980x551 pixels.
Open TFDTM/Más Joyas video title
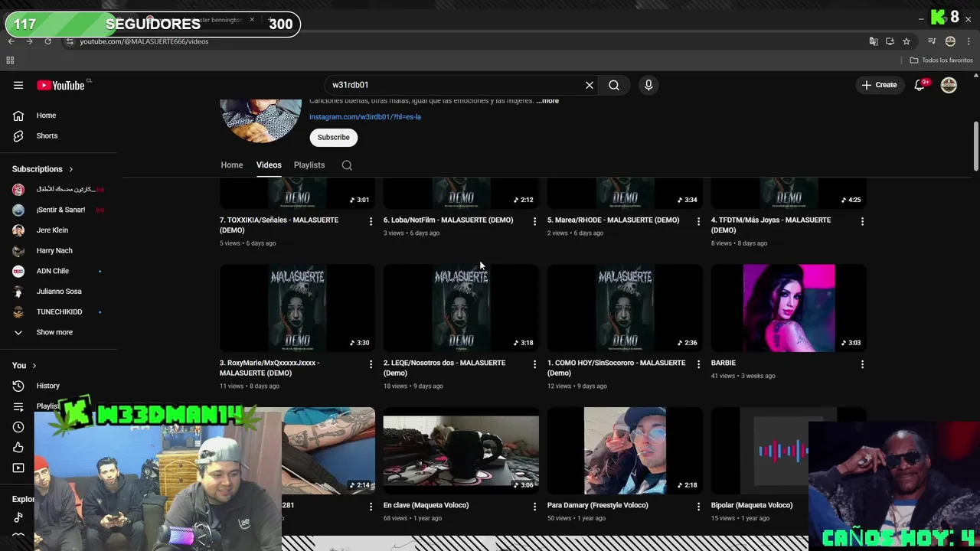[x=771, y=225]
